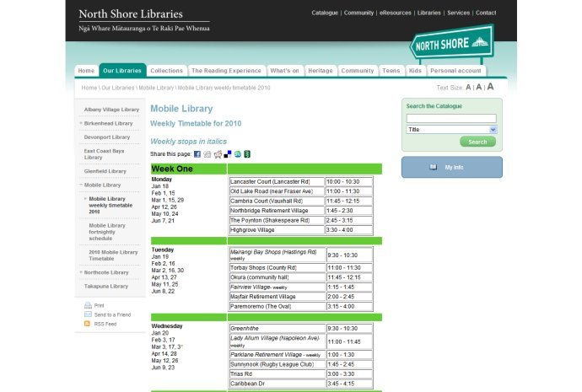Click the catalogue search text field

coord(451,119)
